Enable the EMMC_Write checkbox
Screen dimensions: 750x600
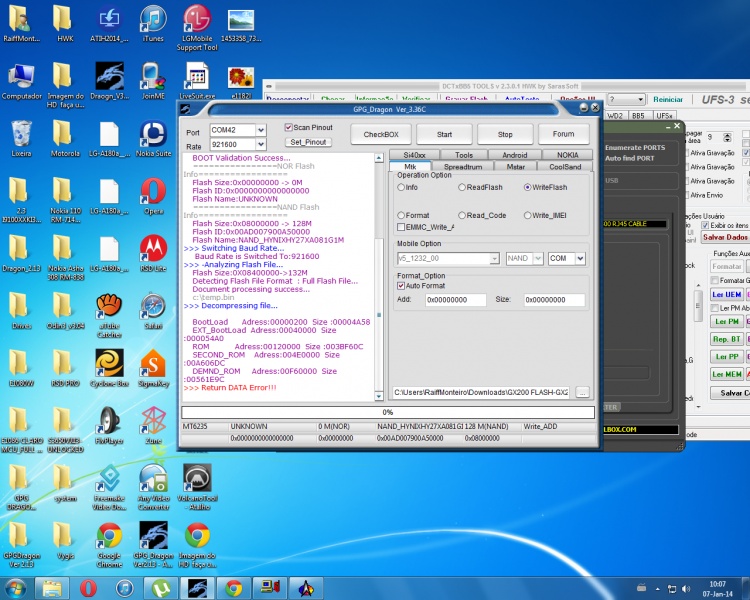pos(401,227)
